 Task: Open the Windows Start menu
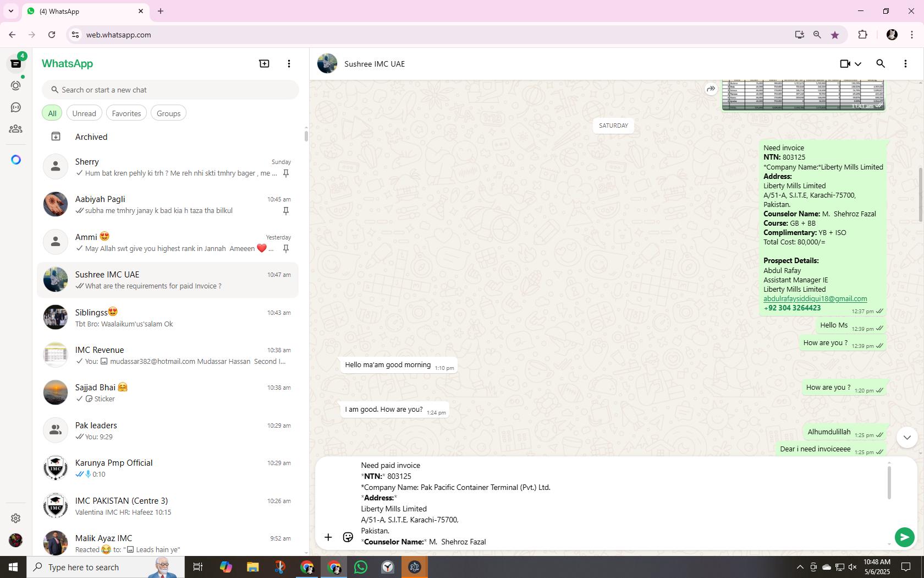(x=13, y=567)
